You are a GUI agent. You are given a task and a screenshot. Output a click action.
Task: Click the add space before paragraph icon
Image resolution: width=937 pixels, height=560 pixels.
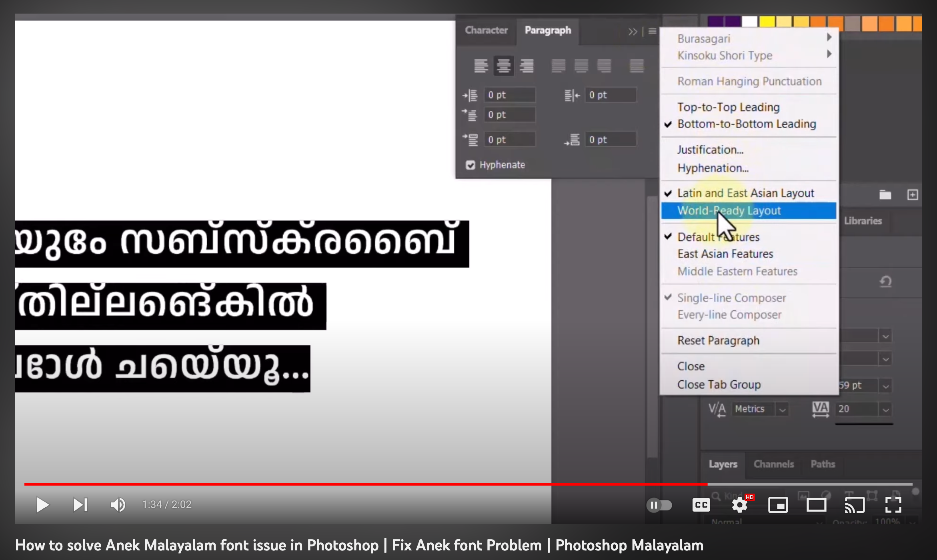click(x=470, y=140)
